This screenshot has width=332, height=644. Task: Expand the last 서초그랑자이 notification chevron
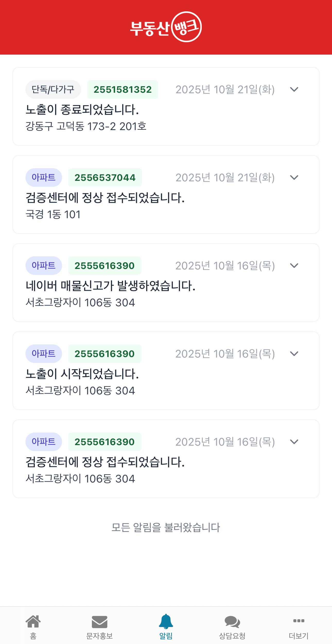coord(294,442)
